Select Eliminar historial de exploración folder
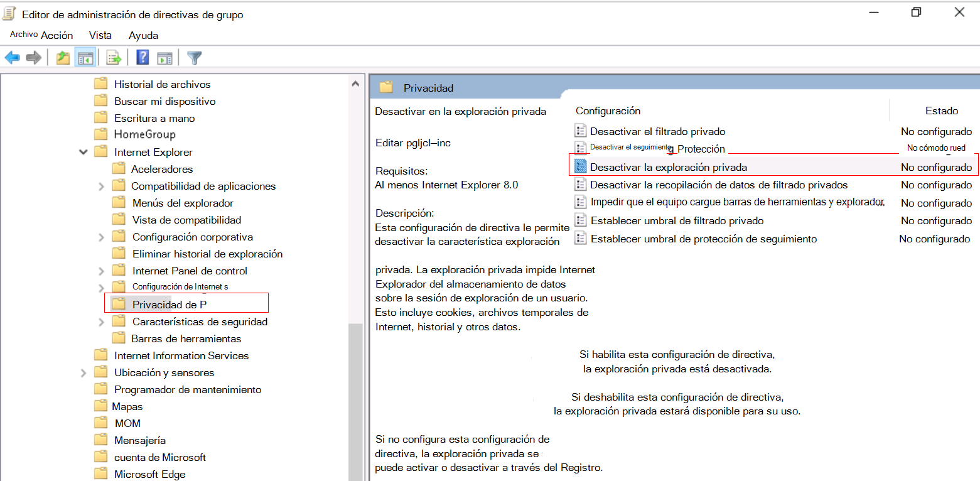980x481 pixels. pos(207,254)
